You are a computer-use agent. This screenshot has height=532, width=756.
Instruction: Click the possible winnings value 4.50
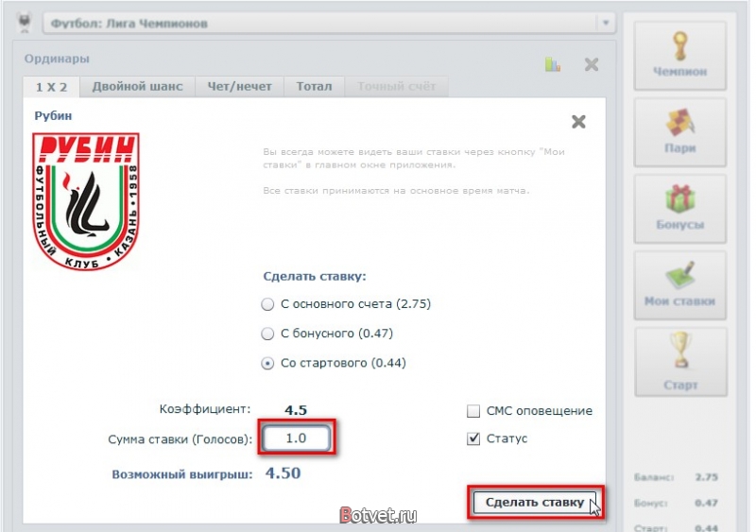(x=283, y=473)
